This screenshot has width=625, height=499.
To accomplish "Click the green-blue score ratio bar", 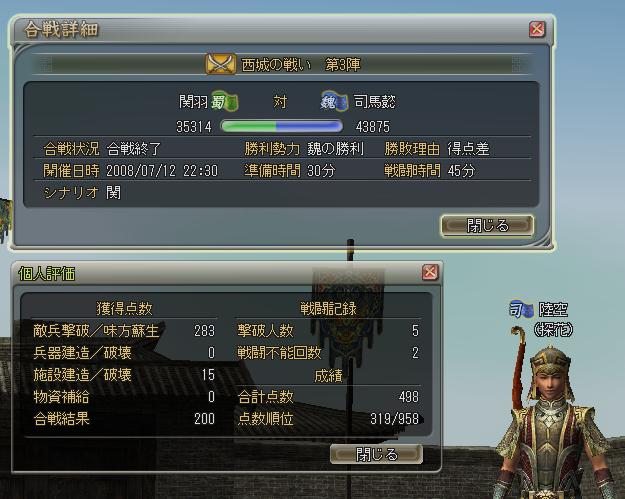I will [x=281, y=126].
